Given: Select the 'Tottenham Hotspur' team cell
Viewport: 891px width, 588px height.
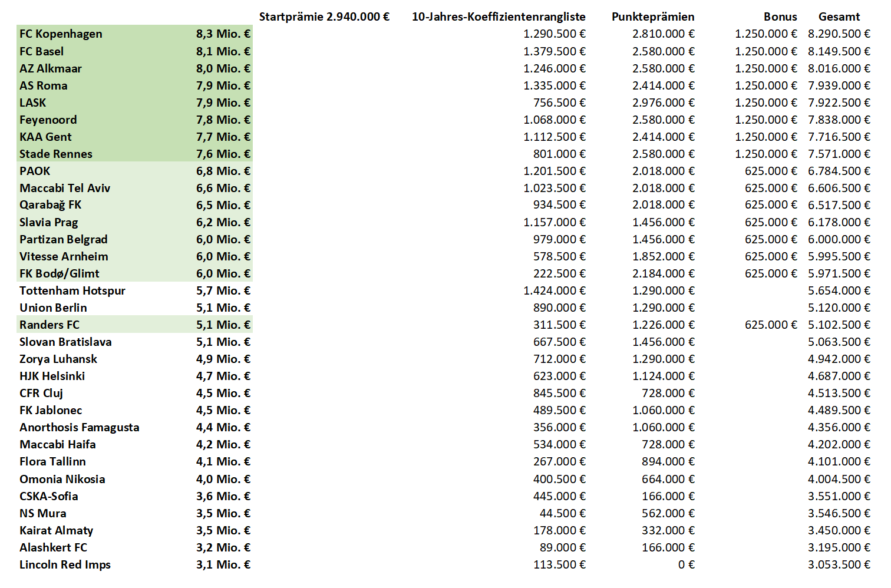Looking at the screenshot, I should pos(72,290).
